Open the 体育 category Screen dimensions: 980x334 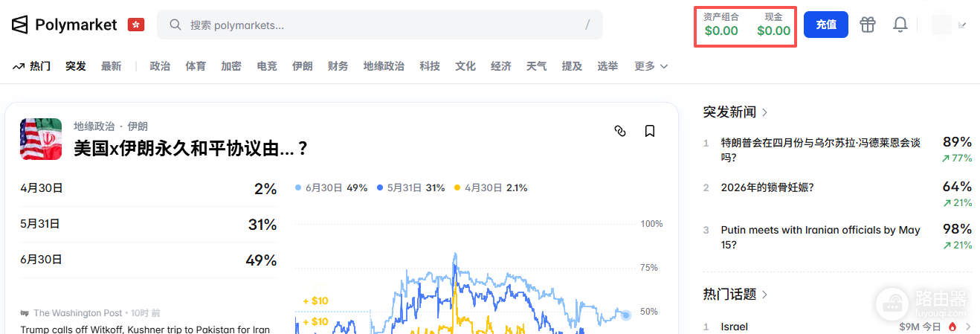coord(196,66)
